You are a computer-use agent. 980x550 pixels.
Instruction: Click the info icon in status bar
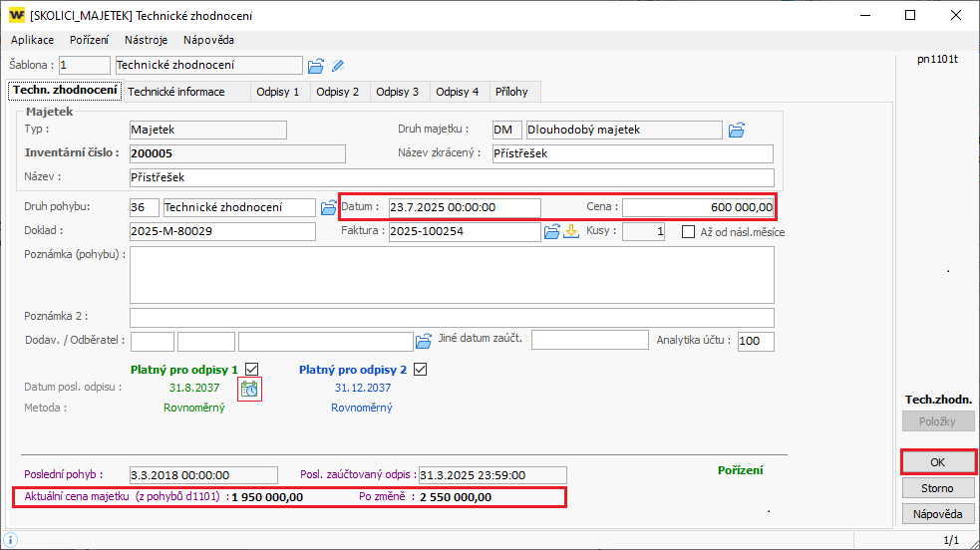coord(10,540)
